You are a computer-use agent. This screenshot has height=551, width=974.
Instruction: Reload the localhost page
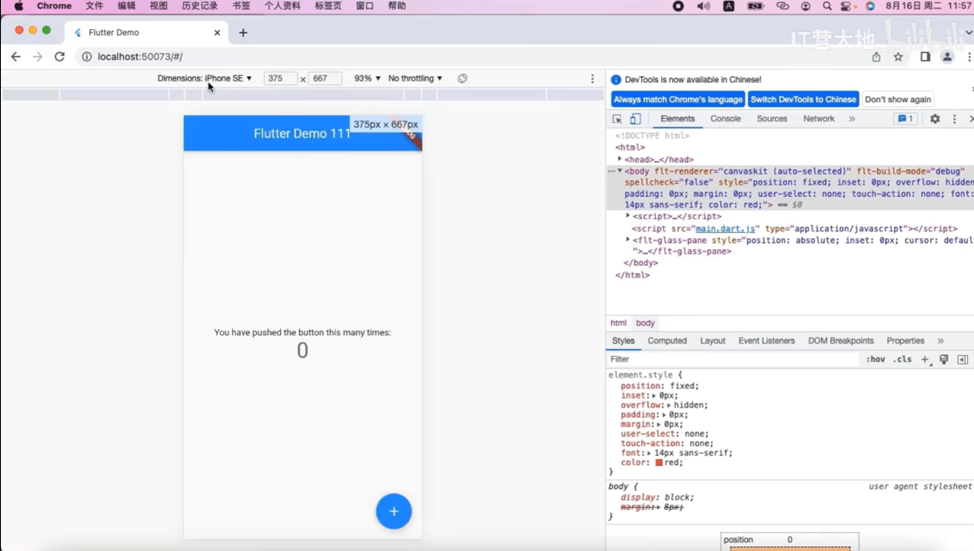tap(60, 57)
